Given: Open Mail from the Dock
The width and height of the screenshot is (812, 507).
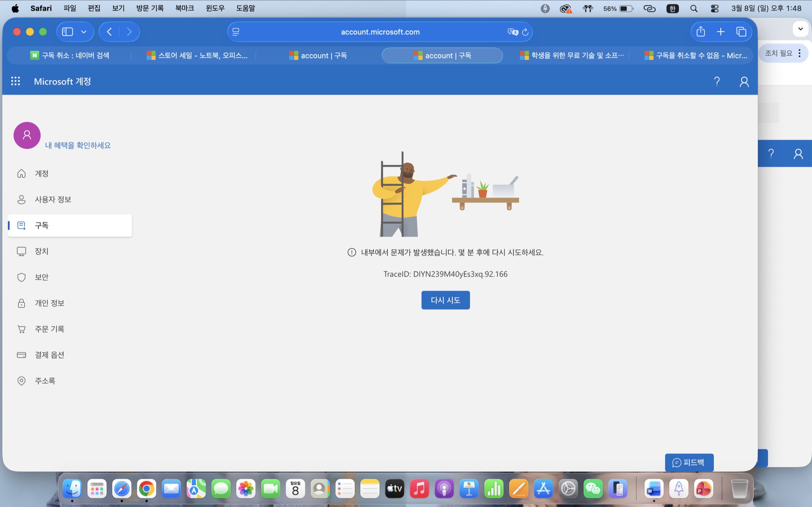Looking at the screenshot, I should pos(171,489).
